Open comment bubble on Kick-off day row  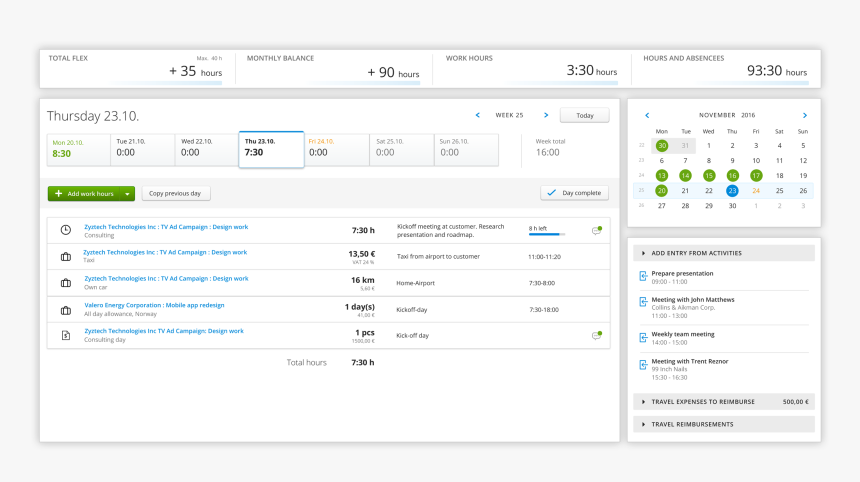(596, 335)
